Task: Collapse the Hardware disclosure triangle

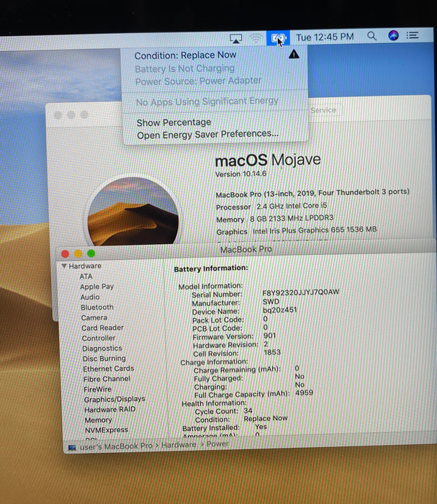Action: coord(64,266)
